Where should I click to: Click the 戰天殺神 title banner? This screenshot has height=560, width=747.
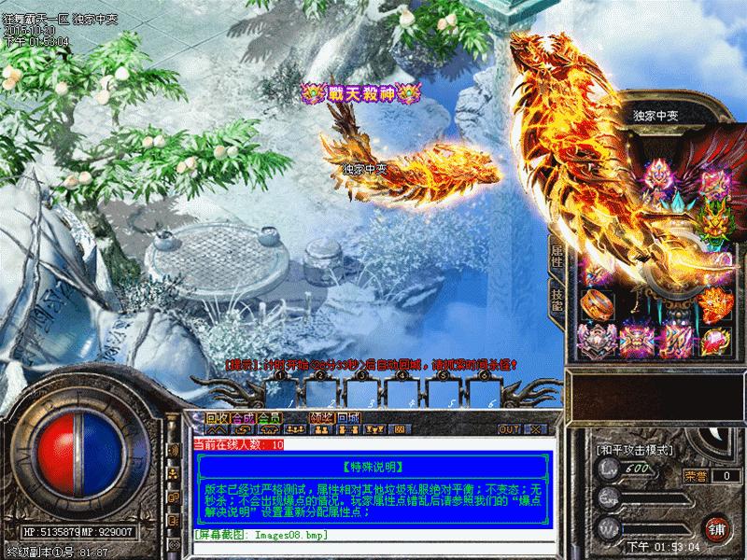(x=361, y=93)
